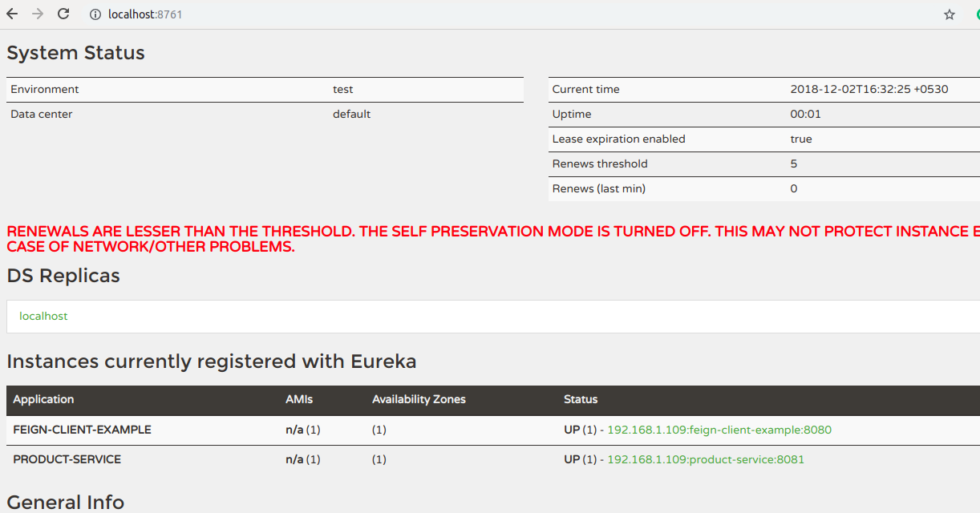Screen dimensions: 980x513
Task: Click the Current time value
Action: click(x=869, y=90)
